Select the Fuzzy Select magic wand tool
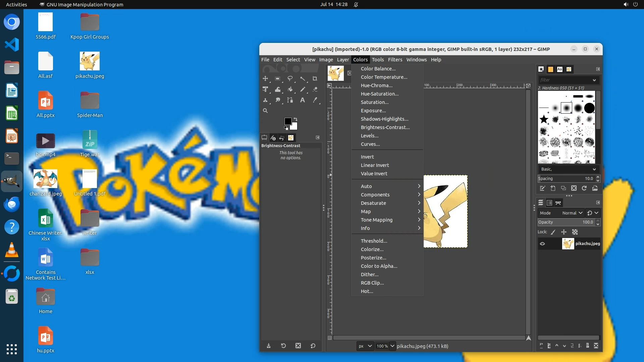This screenshot has height=362, width=644. pos(303,79)
